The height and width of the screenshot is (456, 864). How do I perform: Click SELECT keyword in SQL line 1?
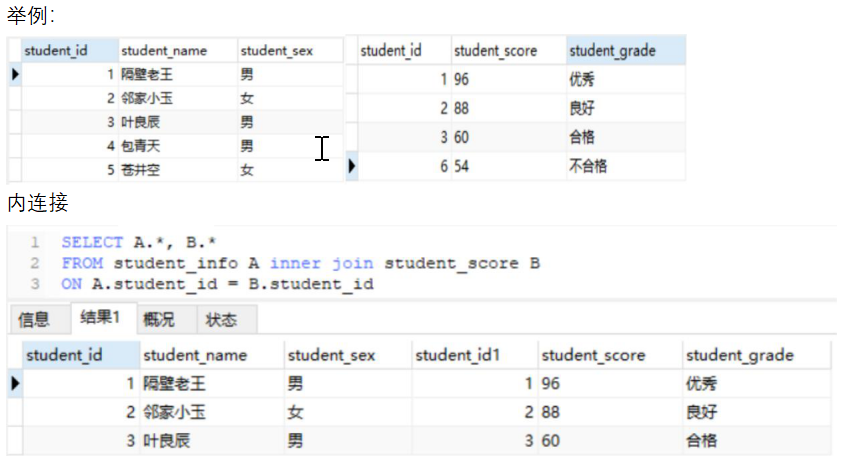tap(92, 242)
